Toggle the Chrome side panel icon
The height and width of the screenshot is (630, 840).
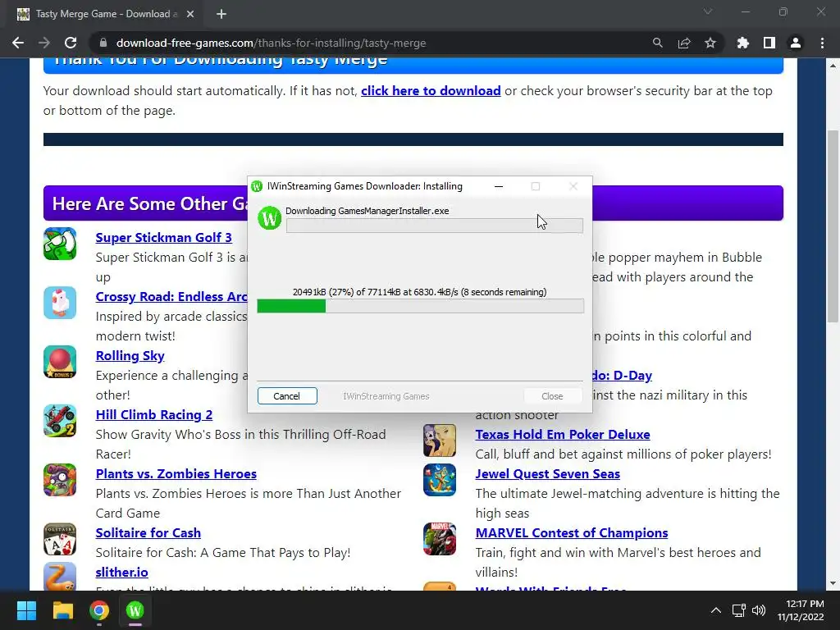pos(769,43)
